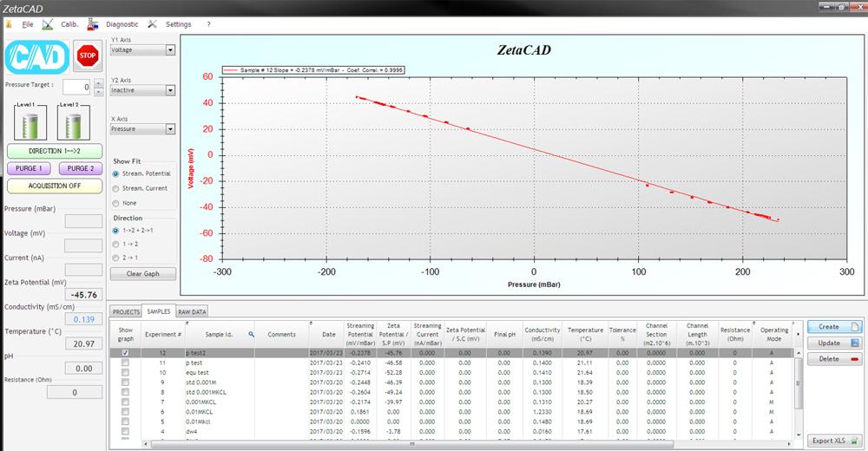
Task: Open the Y2 Axis Inactive dropdown
Action: (x=170, y=90)
